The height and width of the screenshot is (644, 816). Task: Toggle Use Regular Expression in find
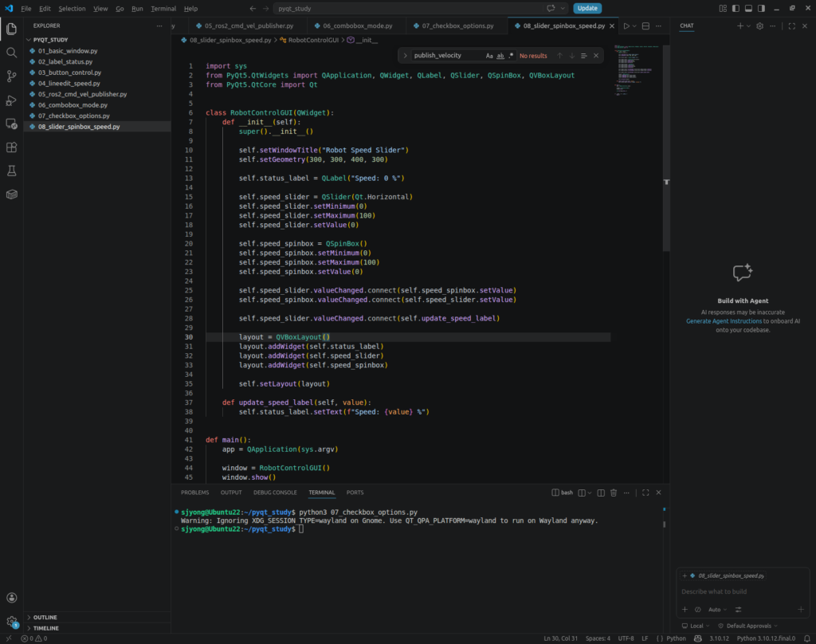511,56
